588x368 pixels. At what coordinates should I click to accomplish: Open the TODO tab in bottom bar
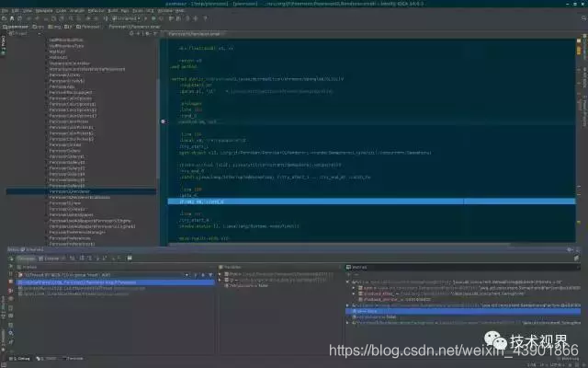pyautogui.click(x=47, y=359)
